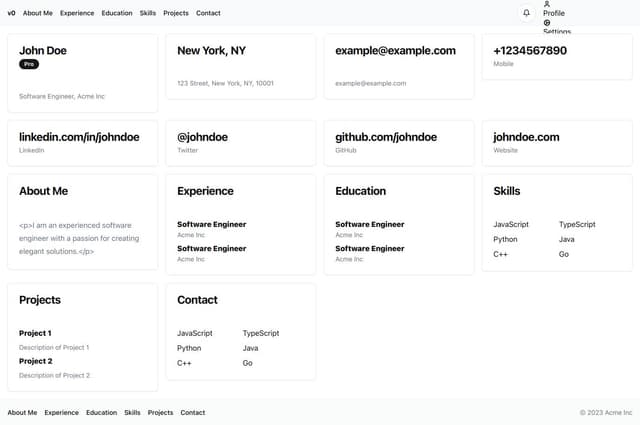Click Contact link in the footer
Screen dimensions: 640x425
coord(193,412)
